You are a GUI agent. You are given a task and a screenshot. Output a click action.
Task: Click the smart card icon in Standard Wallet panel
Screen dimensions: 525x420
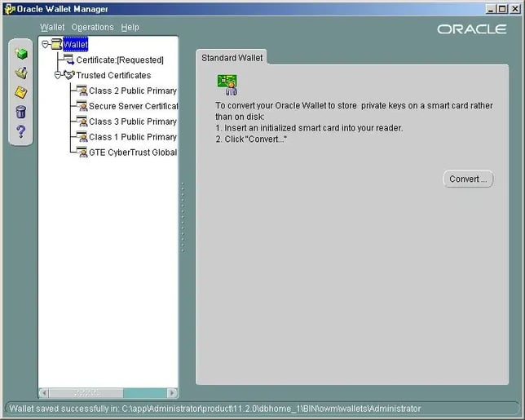[226, 84]
